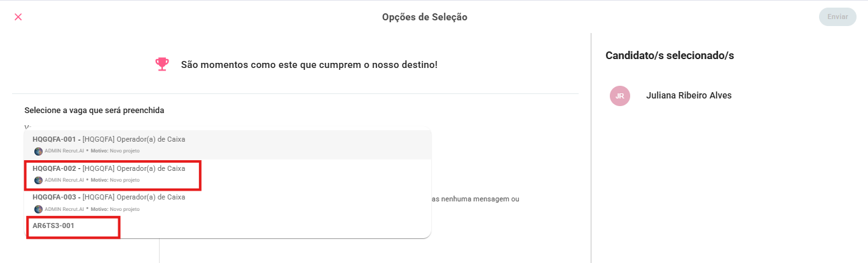868x263 pixels.
Task: Pick the HQGQFA-003 Operador(a) de Caixa option
Action: 109,197
